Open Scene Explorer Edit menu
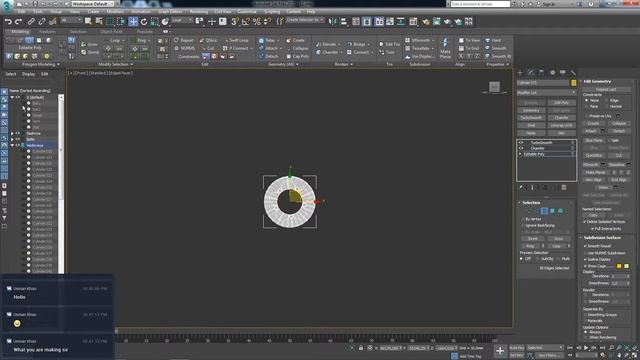This screenshot has width=640, height=360. pos(44,74)
